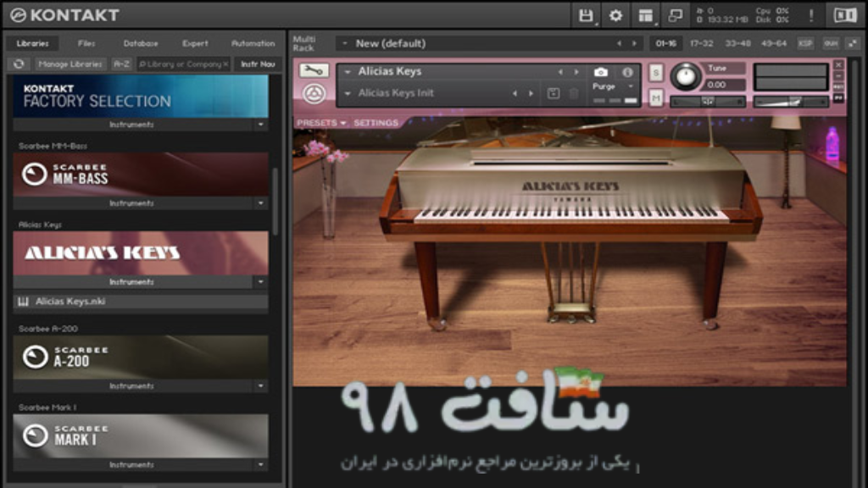Show the instrument info icon
This screenshot has height=488, width=868.
coord(627,72)
